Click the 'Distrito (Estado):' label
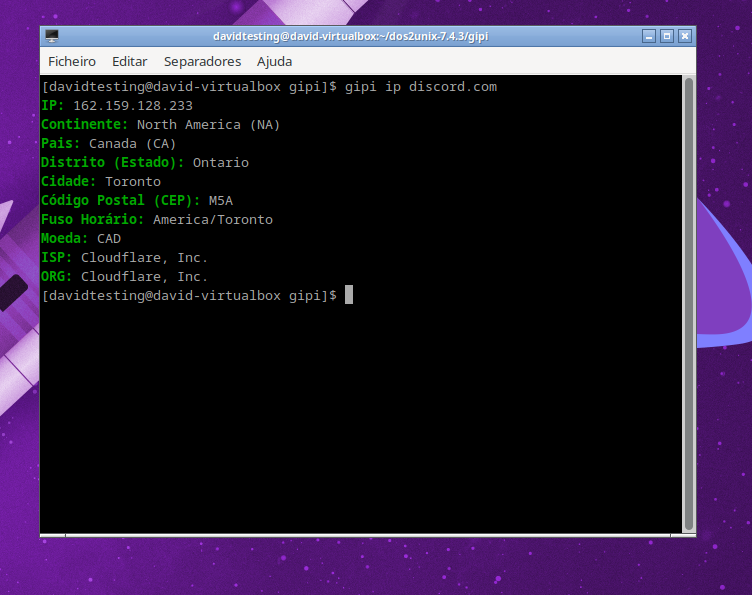Image resolution: width=752 pixels, height=595 pixels. click(x=112, y=163)
